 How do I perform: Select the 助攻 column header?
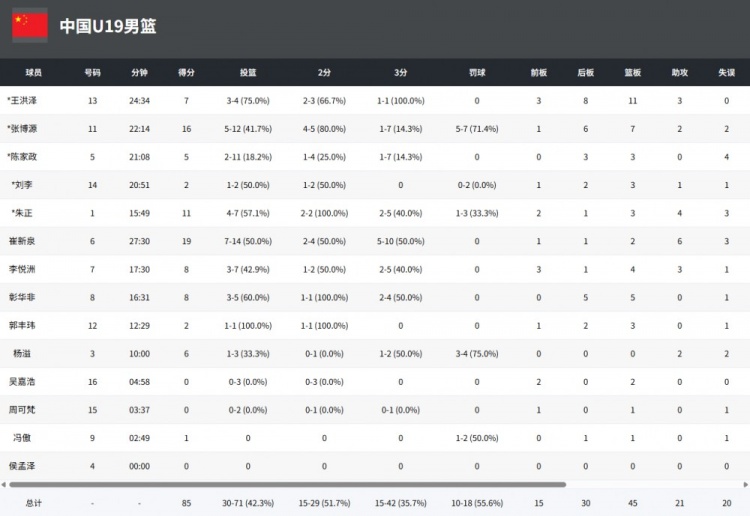click(680, 73)
